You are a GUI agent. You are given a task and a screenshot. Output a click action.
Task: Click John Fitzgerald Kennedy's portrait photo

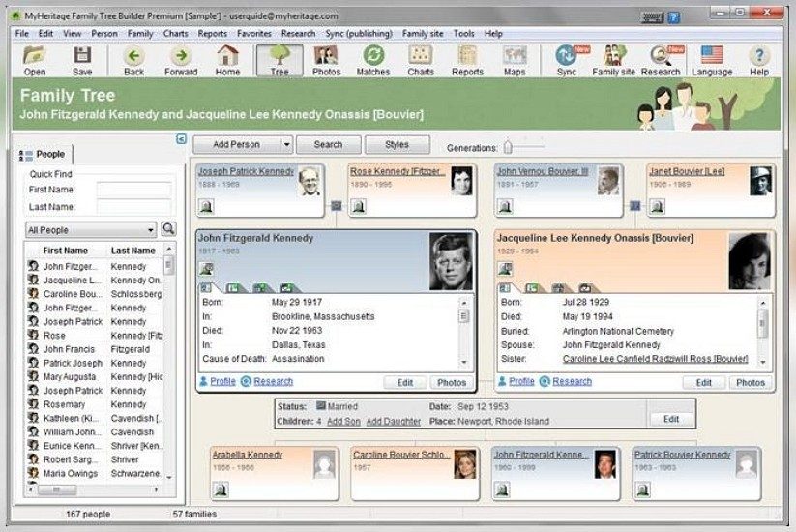(451, 261)
